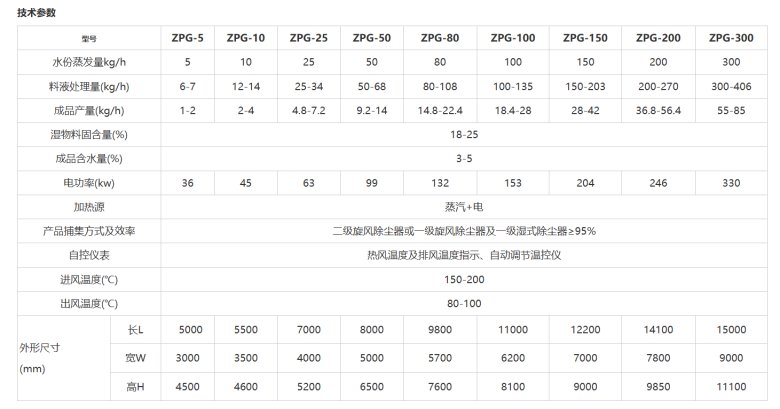The height and width of the screenshot is (409, 780).
Task: Click the 技术参数 heading
Action: (x=36, y=12)
